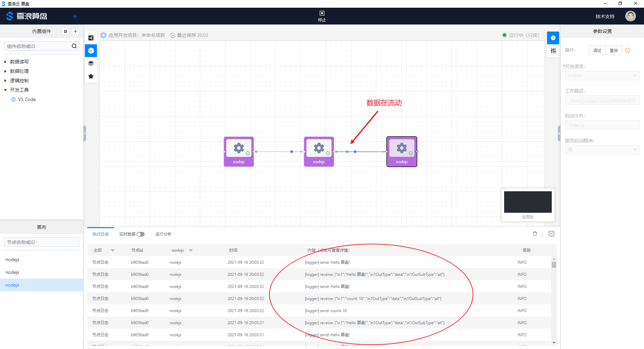Open the share icon in vertical toolbar
Viewport: 644px width, 349px height.
(91, 38)
